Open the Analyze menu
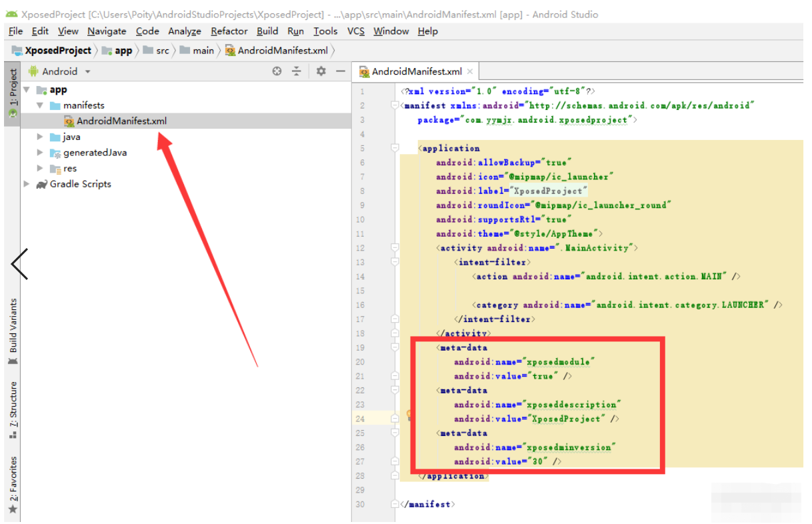Screen dimensions: 812x524 coord(185,31)
